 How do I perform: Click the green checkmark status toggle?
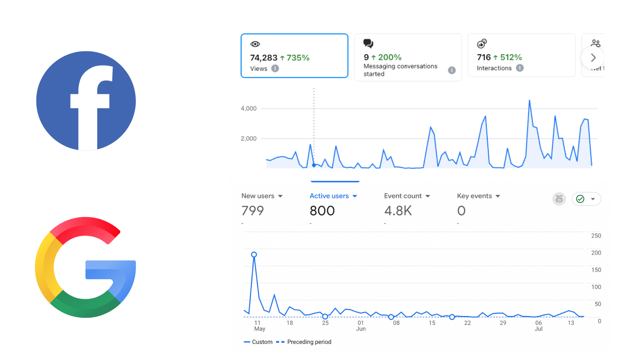(580, 199)
